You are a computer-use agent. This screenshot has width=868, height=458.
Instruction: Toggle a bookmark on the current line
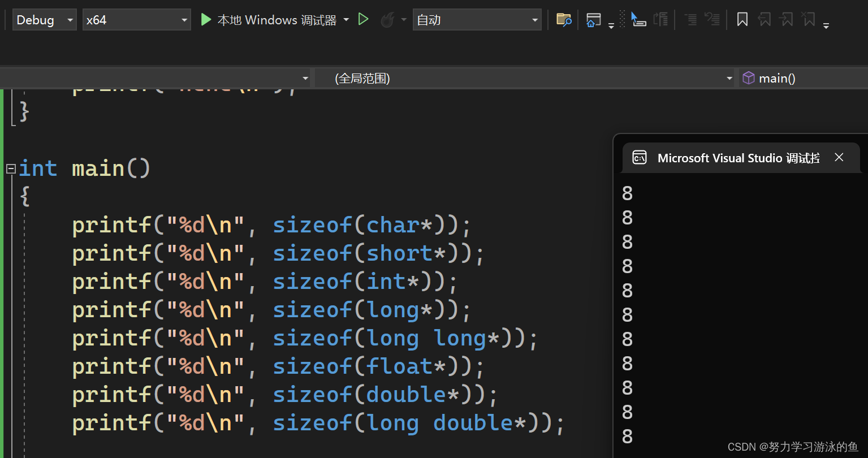coord(742,20)
